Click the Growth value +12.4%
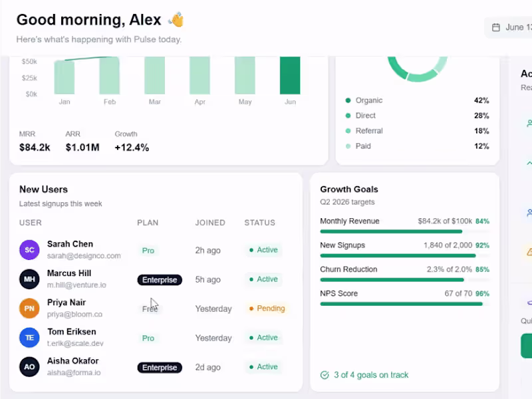This screenshot has height=399, width=532. tap(132, 148)
